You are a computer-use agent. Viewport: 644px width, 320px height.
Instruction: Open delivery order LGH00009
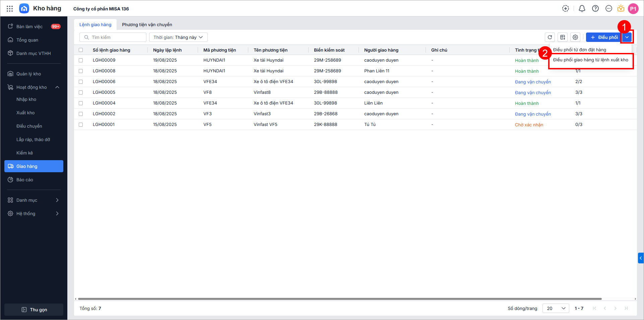[104, 60]
